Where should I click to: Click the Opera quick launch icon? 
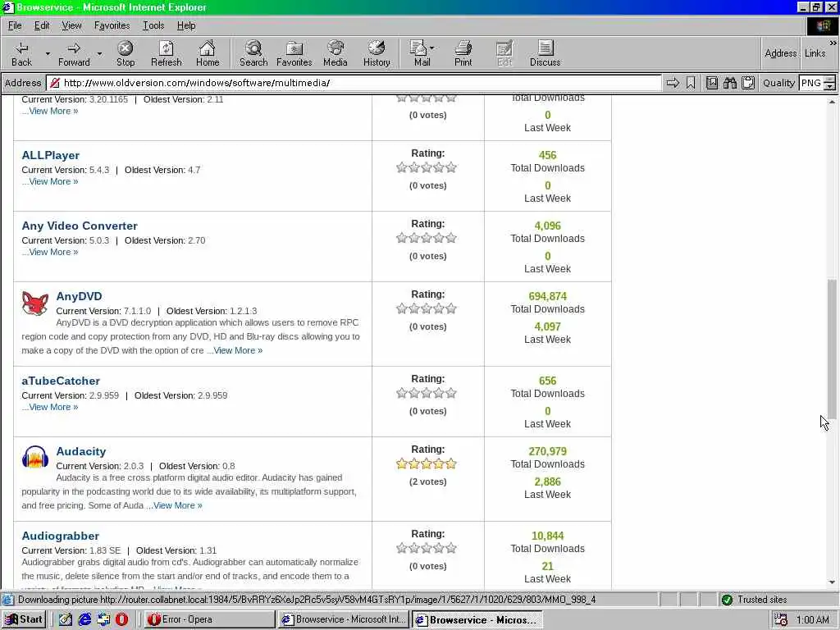121,619
